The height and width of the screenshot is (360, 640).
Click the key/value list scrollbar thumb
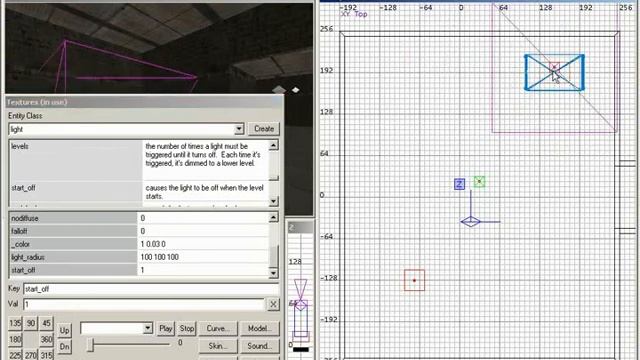click(273, 256)
